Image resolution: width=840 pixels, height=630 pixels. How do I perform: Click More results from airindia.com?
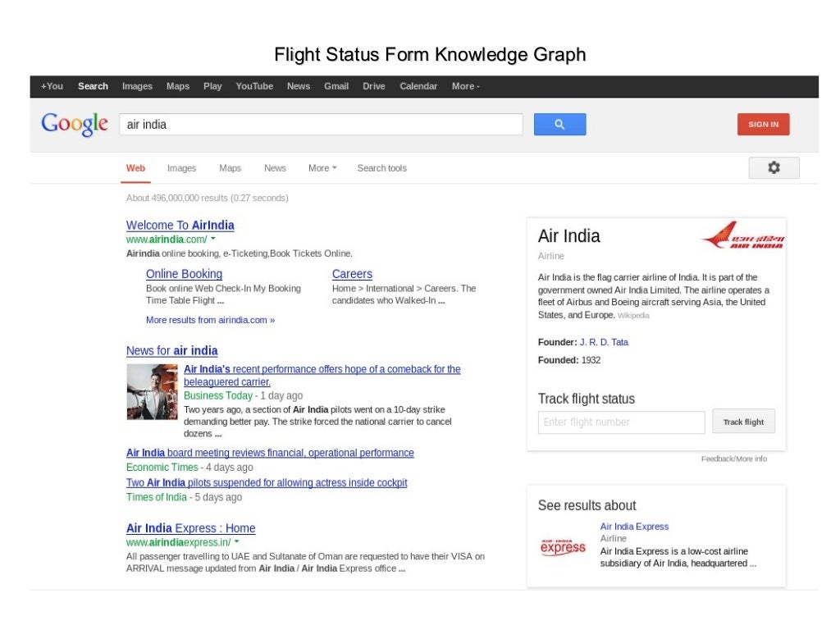pyautogui.click(x=210, y=320)
